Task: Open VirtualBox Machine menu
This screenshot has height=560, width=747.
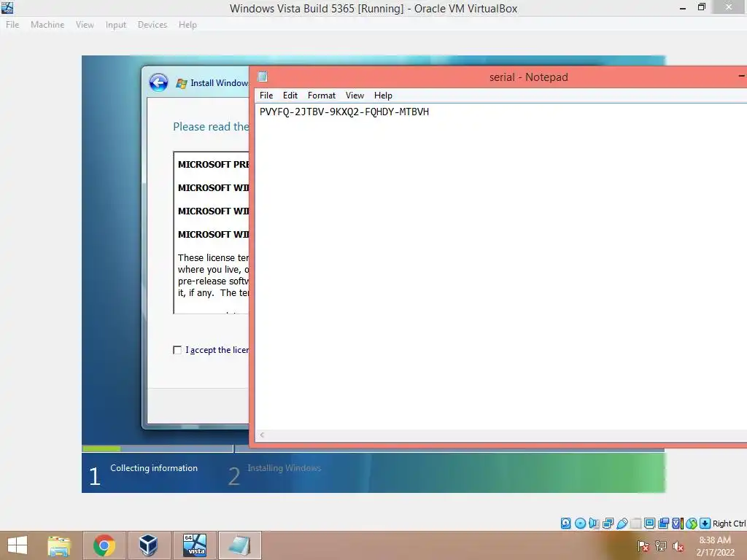Action: pos(47,25)
